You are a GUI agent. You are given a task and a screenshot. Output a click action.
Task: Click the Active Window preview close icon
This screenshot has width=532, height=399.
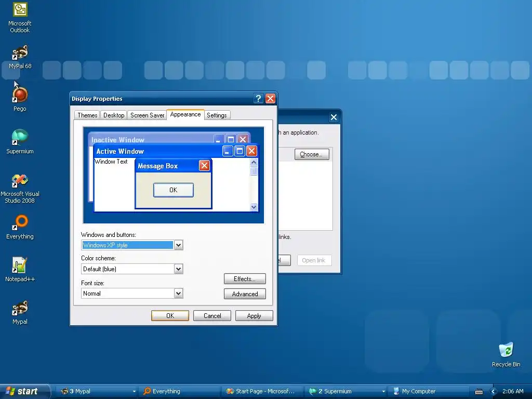(x=251, y=151)
